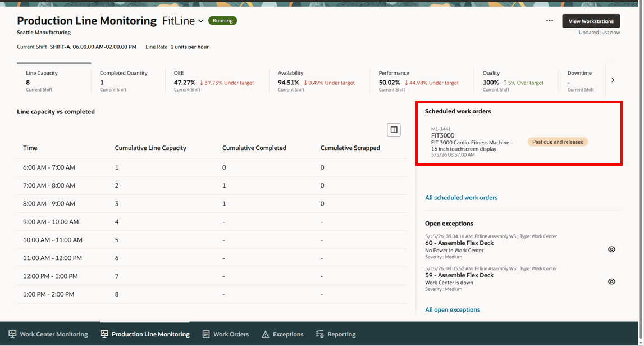Click the Running status badge
The width and height of the screenshot is (644, 346).
pyautogui.click(x=222, y=21)
